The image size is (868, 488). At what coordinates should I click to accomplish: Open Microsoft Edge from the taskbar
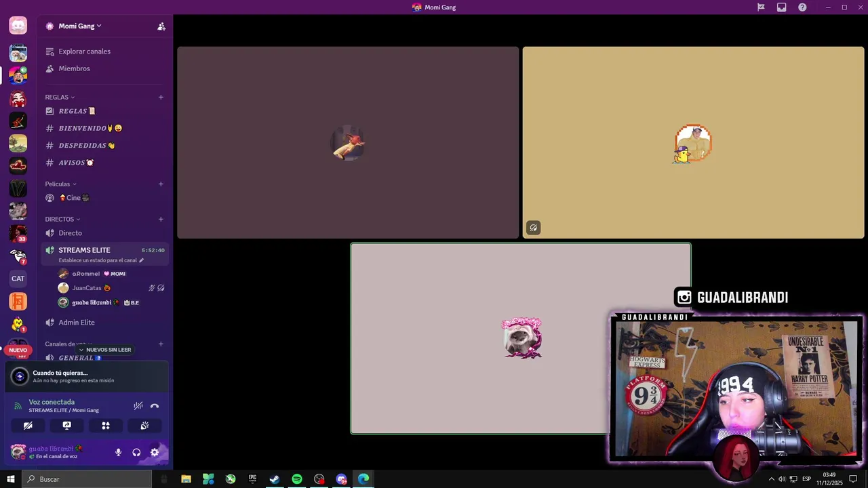pos(363,479)
